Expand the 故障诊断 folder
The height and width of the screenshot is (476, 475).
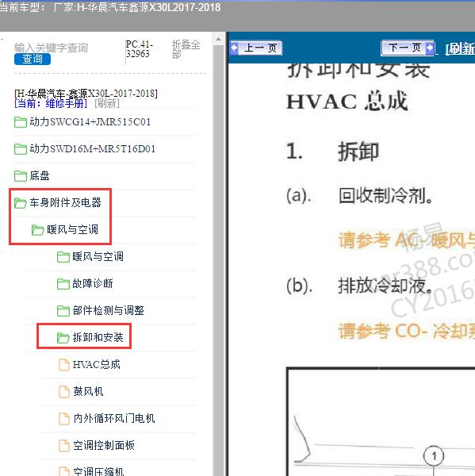[93, 283]
